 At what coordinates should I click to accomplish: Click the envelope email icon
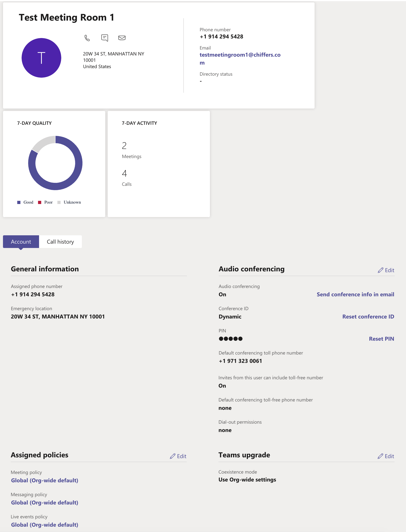tap(122, 38)
